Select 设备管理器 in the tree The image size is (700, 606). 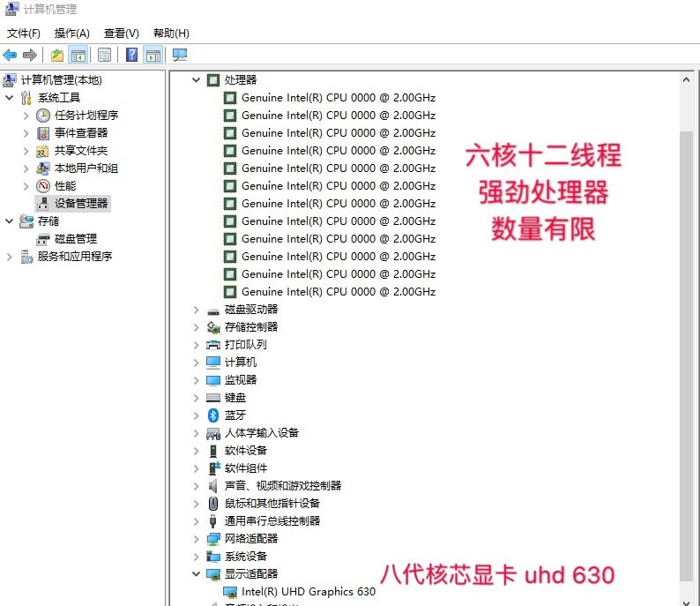81,204
